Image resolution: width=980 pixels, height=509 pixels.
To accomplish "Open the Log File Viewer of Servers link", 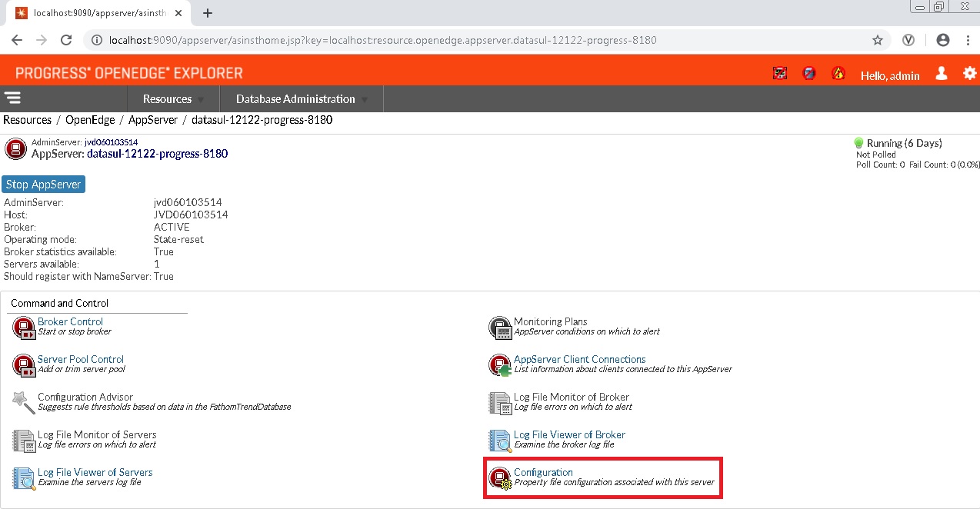I will click(x=95, y=472).
